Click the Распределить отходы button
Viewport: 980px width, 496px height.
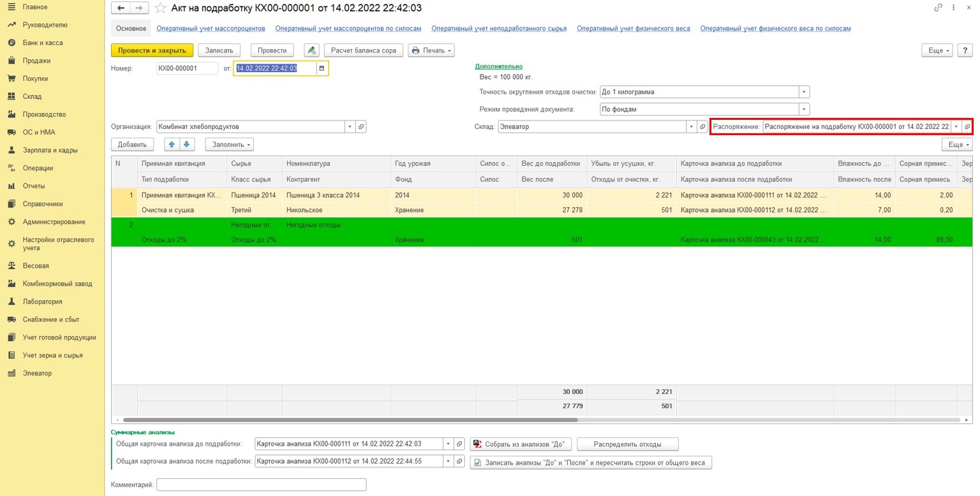point(627,444)
